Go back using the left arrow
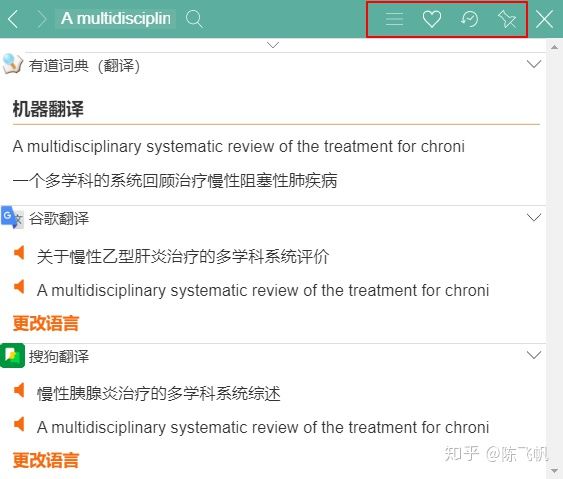Viewport: 563px width, 479px height. (13, 19)
